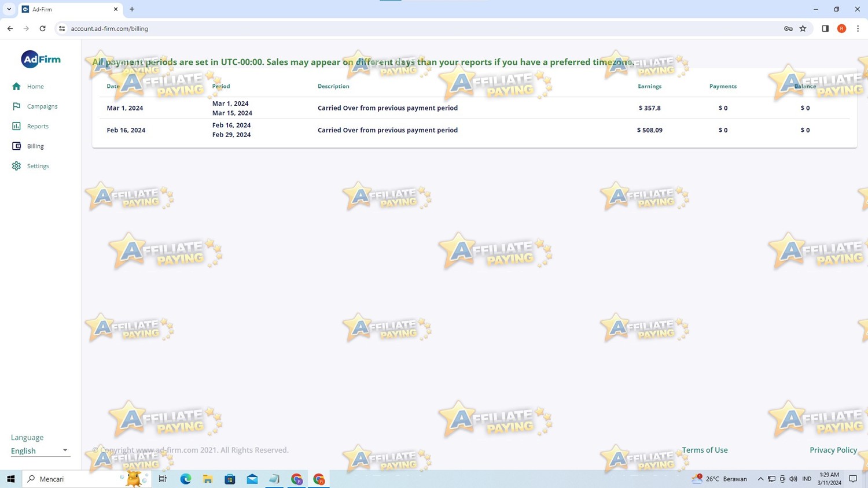868x488 pixels.
Task: Select the Feb 16, 2024 date cell
Action: 126,130
